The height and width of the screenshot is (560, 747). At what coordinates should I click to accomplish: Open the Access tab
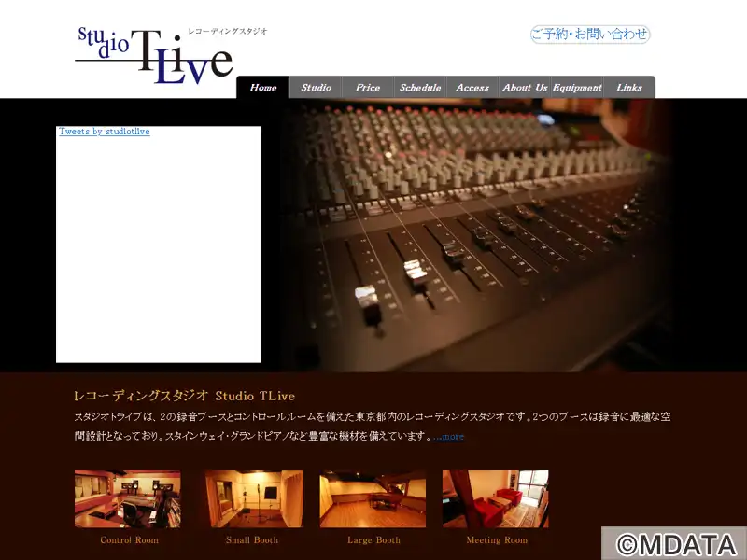click(472, 87)
